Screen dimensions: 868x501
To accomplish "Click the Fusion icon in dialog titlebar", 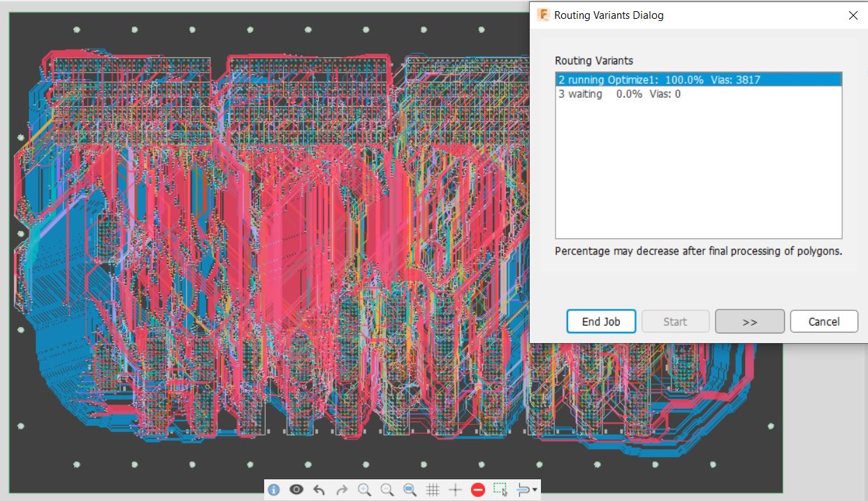I will [x=543, y=15].
